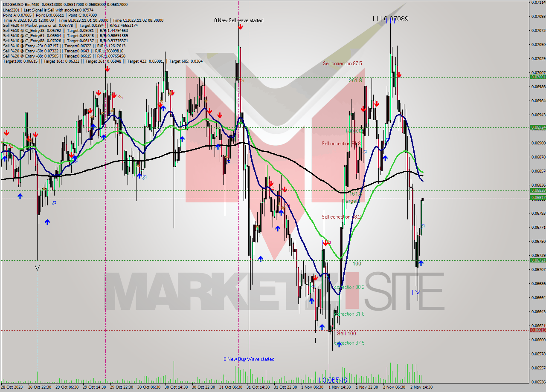Click '1 Nov 14:30' on the time axis

pos(340,387)
